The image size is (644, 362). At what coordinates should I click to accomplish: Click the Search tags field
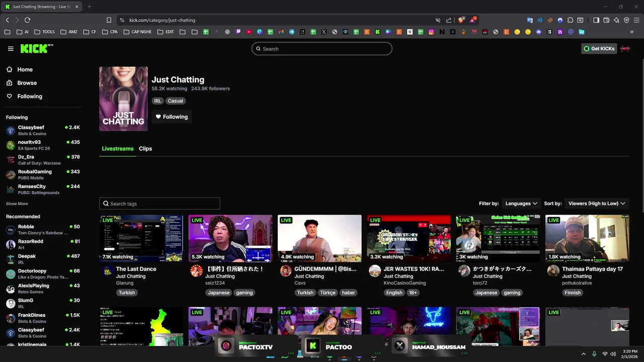point(159,204)
